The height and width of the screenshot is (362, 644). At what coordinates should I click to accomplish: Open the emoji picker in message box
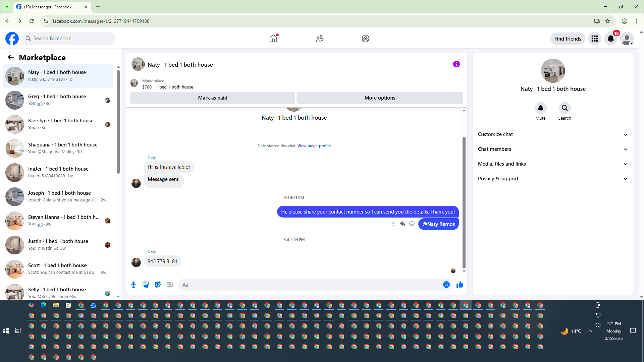446,285
